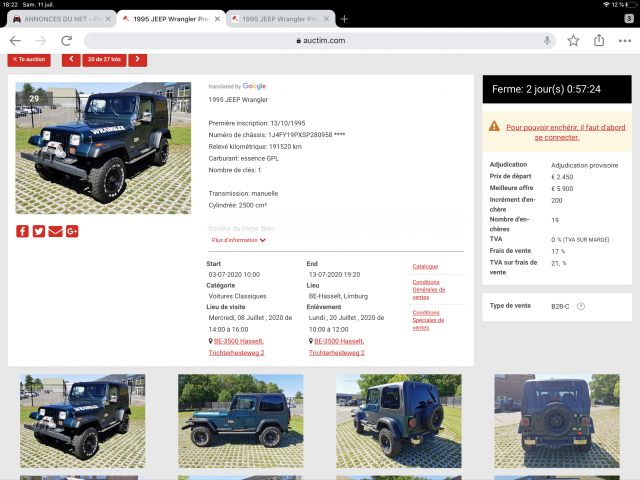
Task: Tap the battery indicator in status bar
Action: coord(632,4)
